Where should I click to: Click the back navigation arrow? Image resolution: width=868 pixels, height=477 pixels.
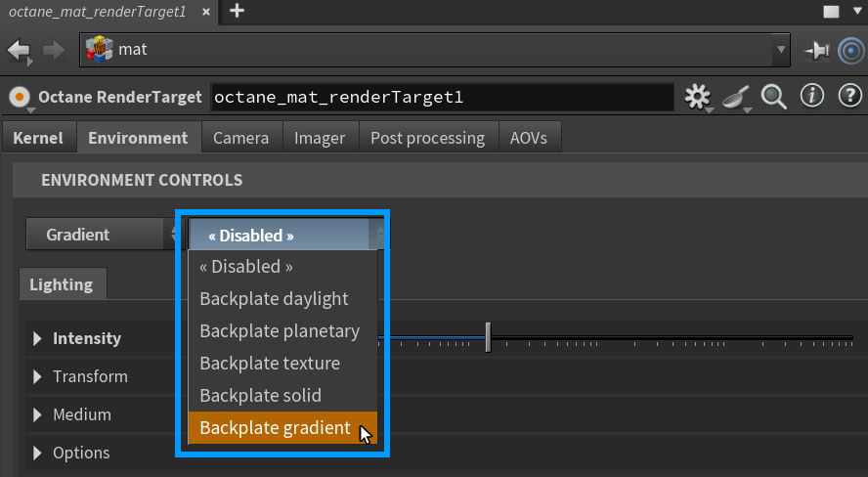(x=19, y=50)
